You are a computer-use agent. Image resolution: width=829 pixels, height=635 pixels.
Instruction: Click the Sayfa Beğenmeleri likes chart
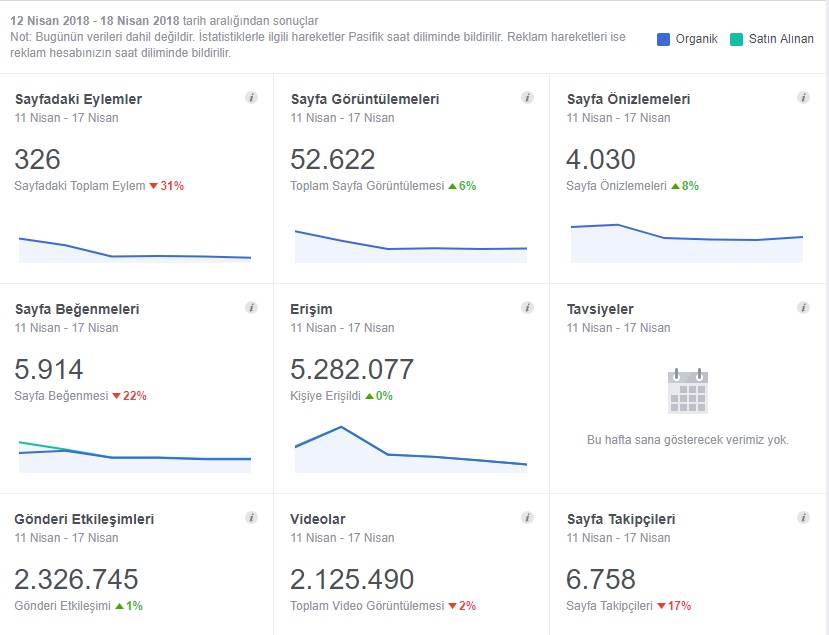click(x=135, y=456)
